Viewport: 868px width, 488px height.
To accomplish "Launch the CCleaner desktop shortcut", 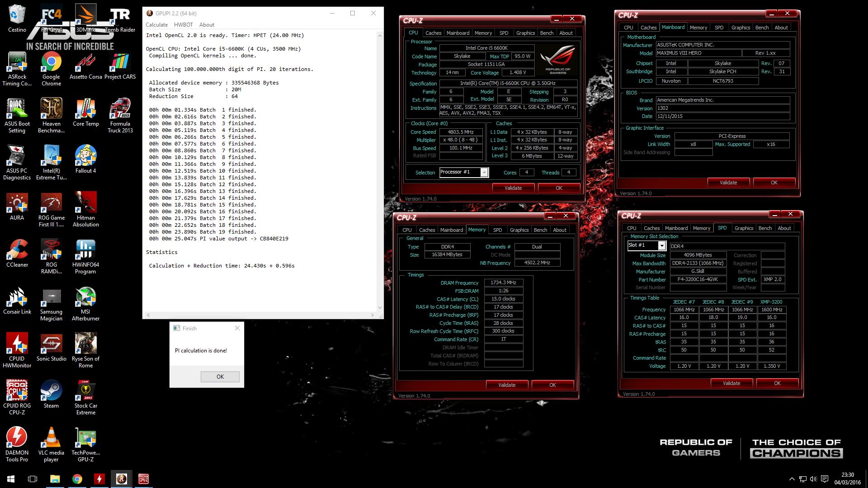I will 17,254.
